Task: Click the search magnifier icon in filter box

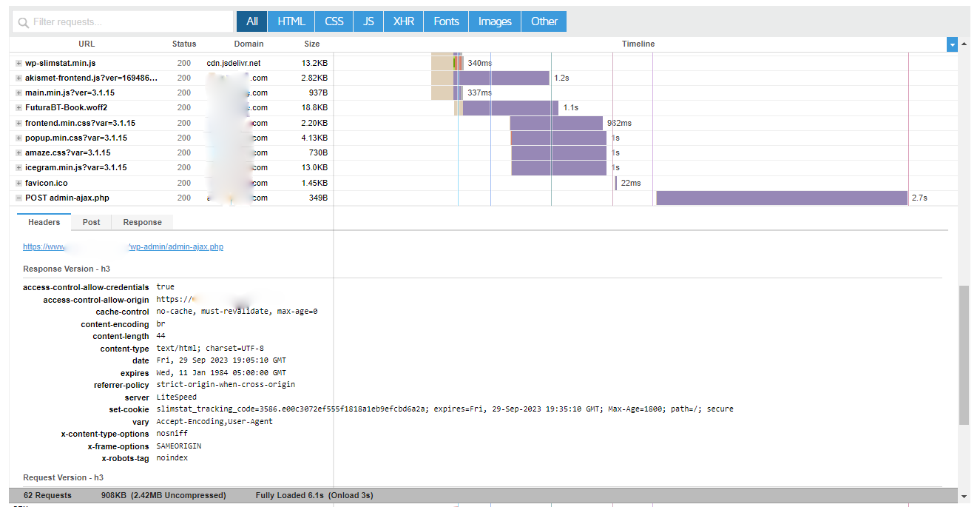Action: (x=23, y=22)
